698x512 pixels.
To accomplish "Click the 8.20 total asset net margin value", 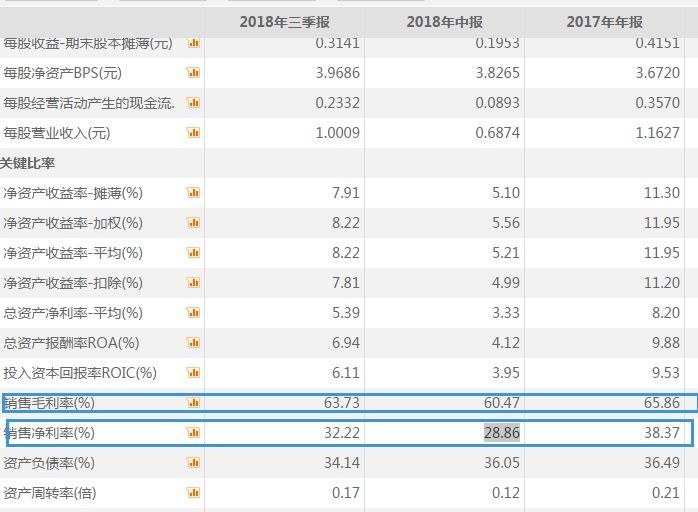I will [666, 313].
